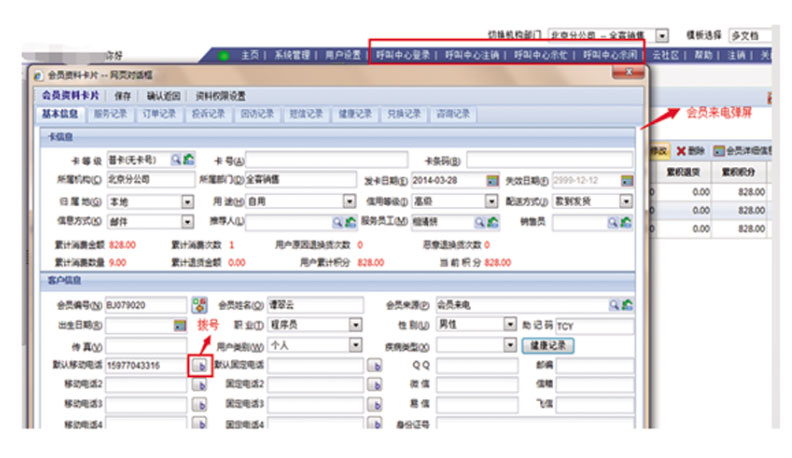
Task: Click the 健康记录 button next to 疾病类型
Action: coord(549,346)
